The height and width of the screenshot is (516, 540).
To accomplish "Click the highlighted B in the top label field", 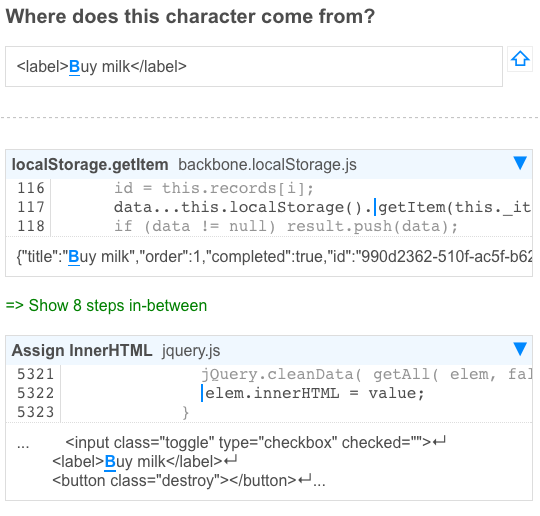I will (74, 67).
